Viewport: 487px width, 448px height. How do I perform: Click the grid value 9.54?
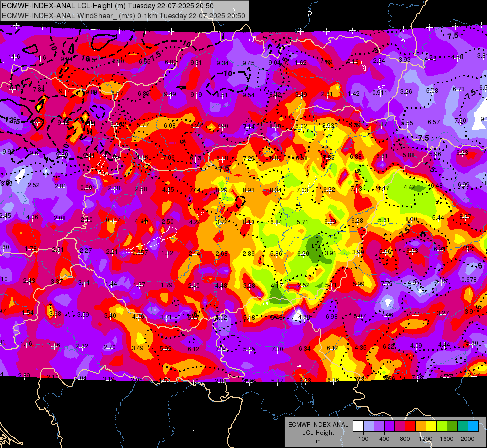pyautogui.click(x=248, y=95)
